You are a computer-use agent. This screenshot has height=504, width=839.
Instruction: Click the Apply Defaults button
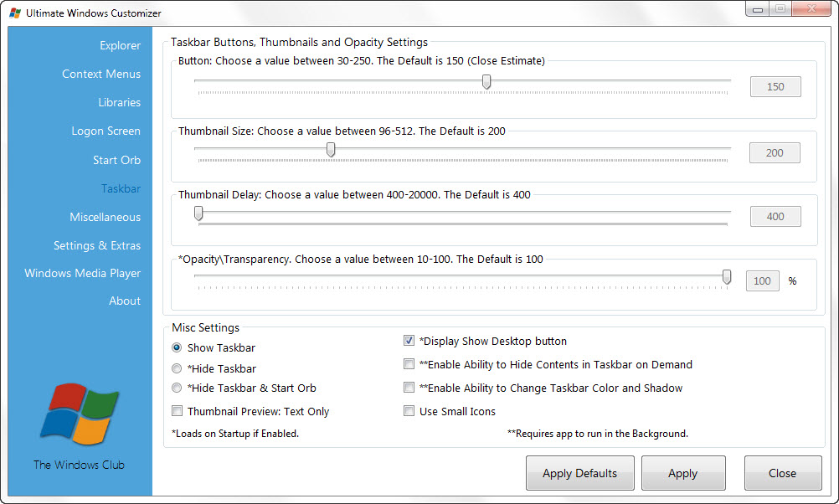click(x=579, y=472)
